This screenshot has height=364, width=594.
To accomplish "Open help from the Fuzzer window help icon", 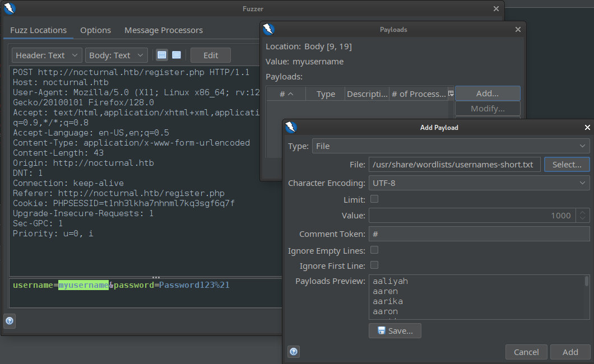I will pos(10,321).
